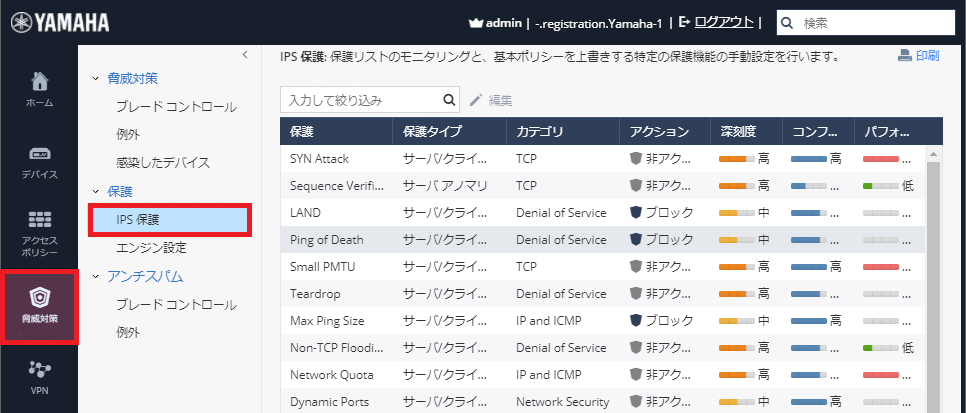Open アクセスポリシー grid icon

tap(39, 220)
